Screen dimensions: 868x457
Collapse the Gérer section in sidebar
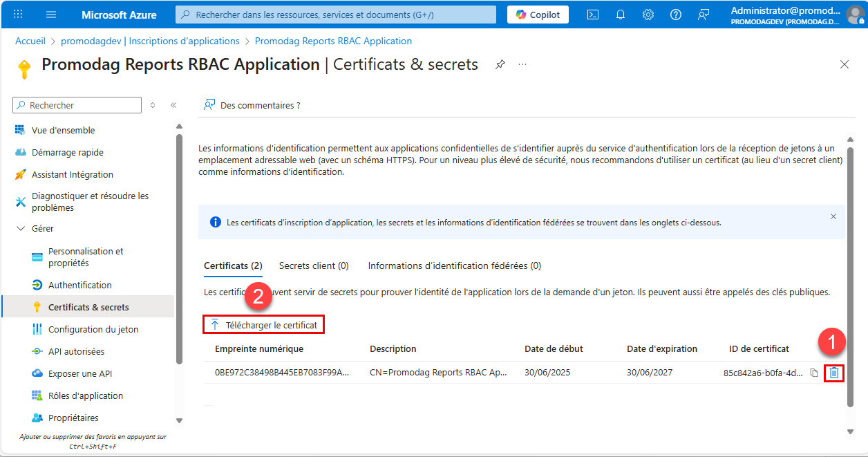click(x=21, y=229)
